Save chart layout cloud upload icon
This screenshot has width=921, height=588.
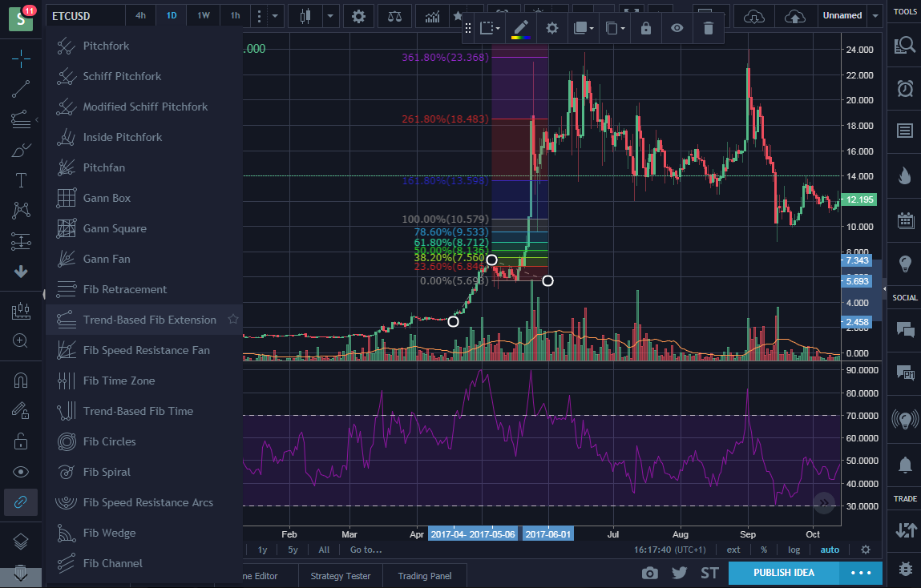[x=794, y=16]
